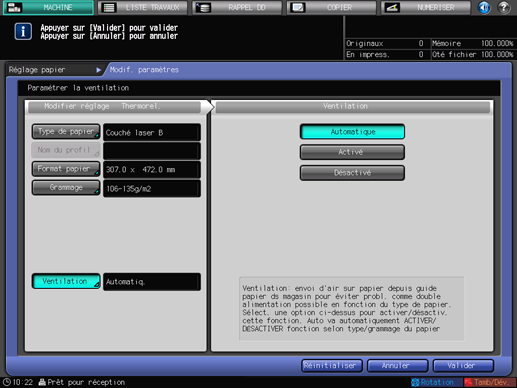This screenshot has width=517, height=388.
Task: Click the Copier tab icon
Action: pos(297,8)
